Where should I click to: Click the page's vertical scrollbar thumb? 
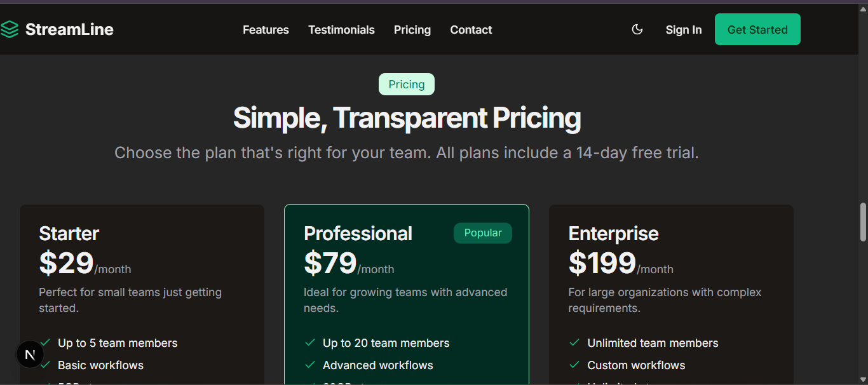[x=863, y=222]
